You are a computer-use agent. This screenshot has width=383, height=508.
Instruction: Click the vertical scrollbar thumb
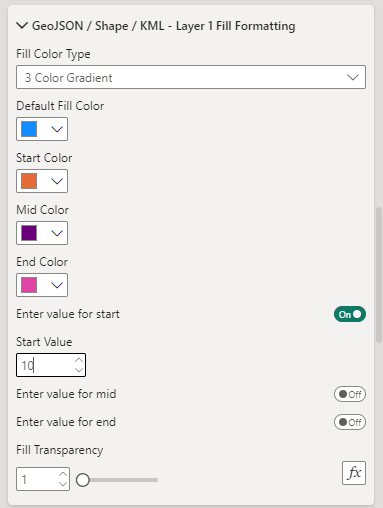point(379,275)
